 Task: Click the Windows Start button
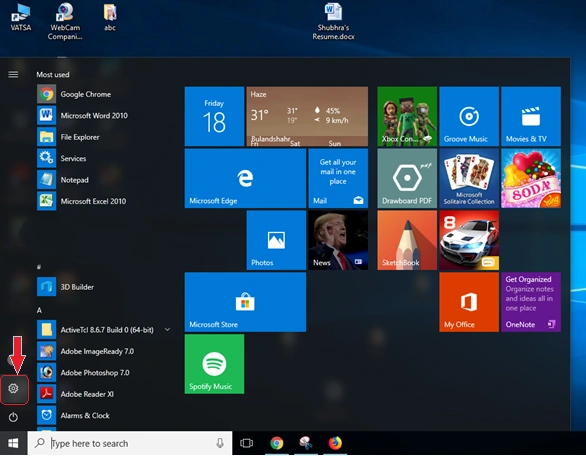pyautogui.click(x=13, y=443)
